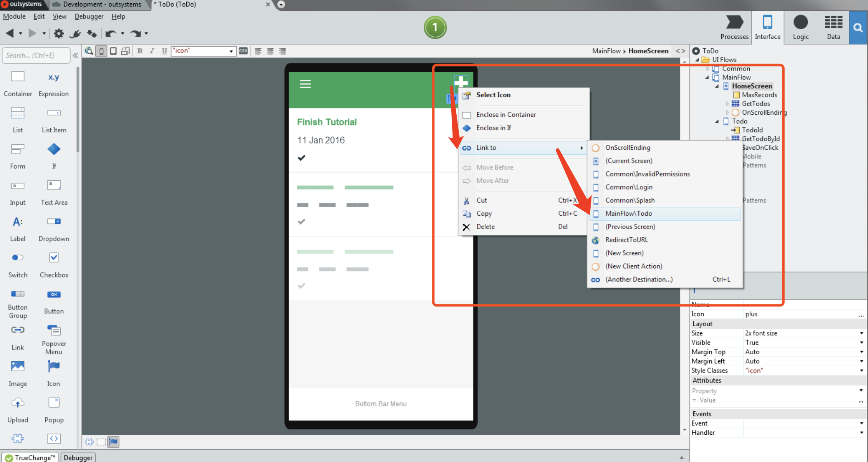
Task: Click the TrueChange tab at bottom
Action: click(x=30, y=457)
